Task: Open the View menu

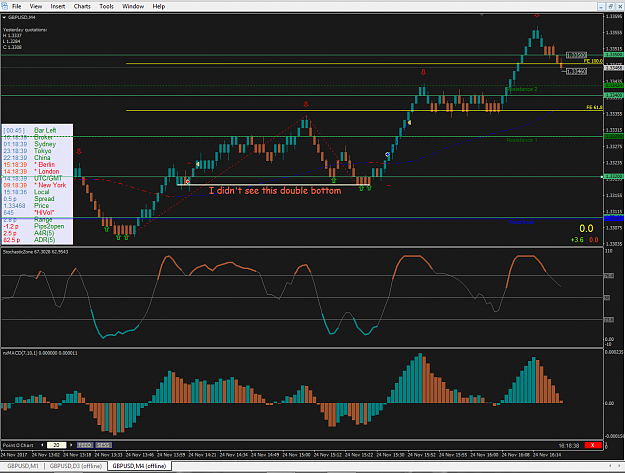Action: tap(35, 6)
